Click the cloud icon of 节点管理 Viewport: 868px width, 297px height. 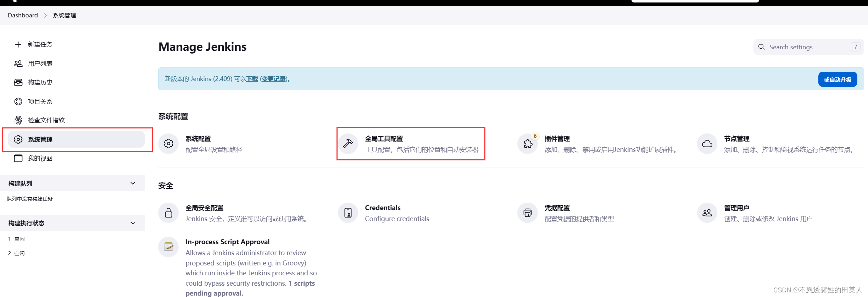(707, 144)
